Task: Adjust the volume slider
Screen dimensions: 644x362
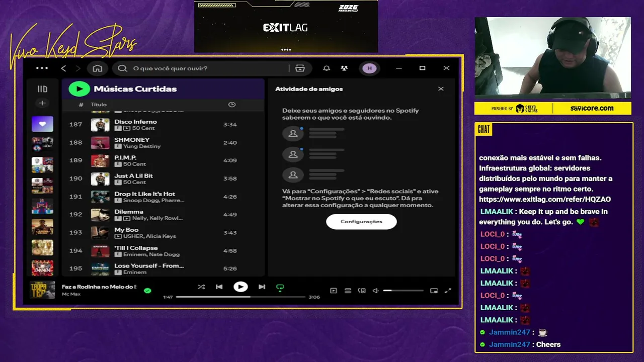Action: [403, 291]
